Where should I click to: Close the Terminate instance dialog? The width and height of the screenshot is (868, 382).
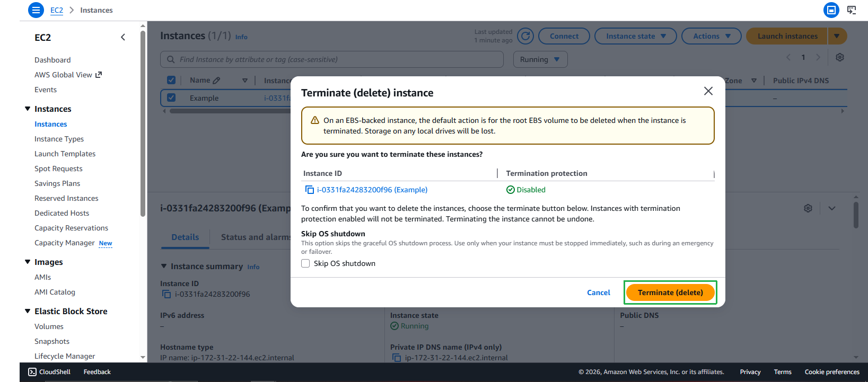point(708,91)
